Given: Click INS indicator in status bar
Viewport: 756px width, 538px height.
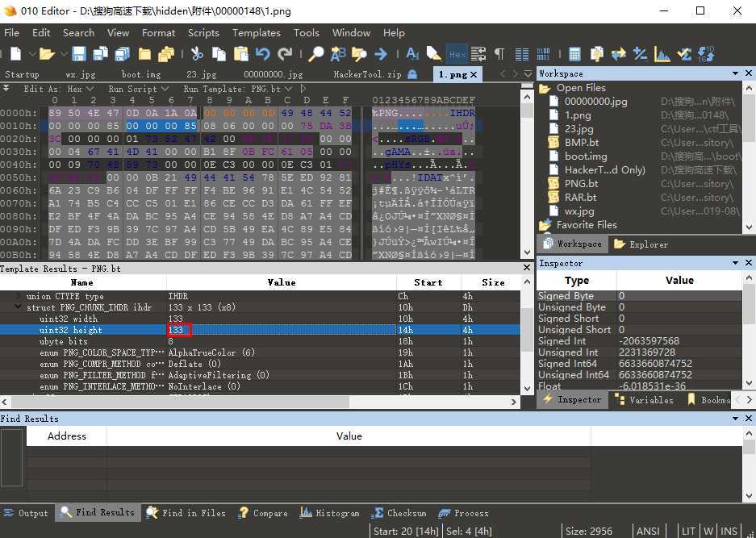Looking at the screenshot, I should 729,531.
